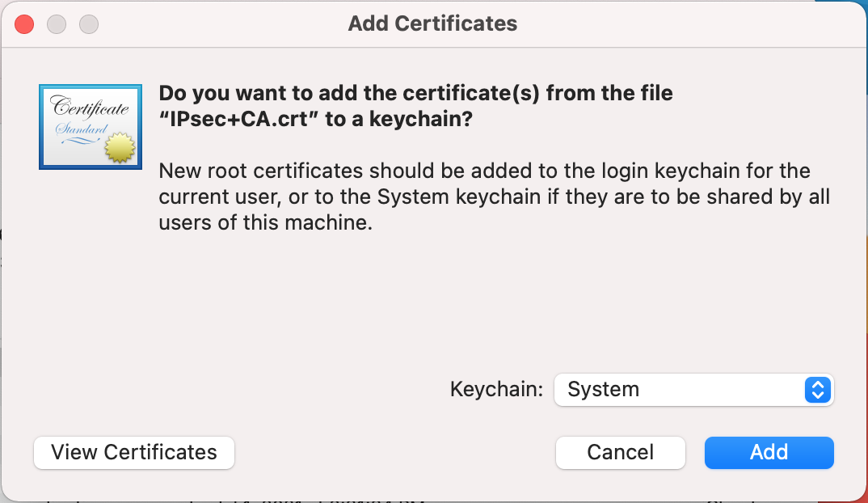Click the Certificate Standard icon

(x=91, y=127)
